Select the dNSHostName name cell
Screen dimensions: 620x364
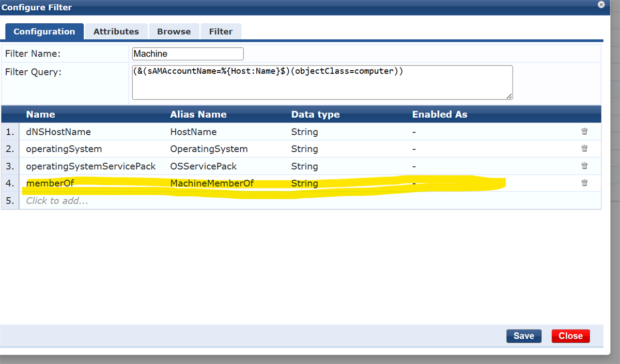tap(58, 132)
